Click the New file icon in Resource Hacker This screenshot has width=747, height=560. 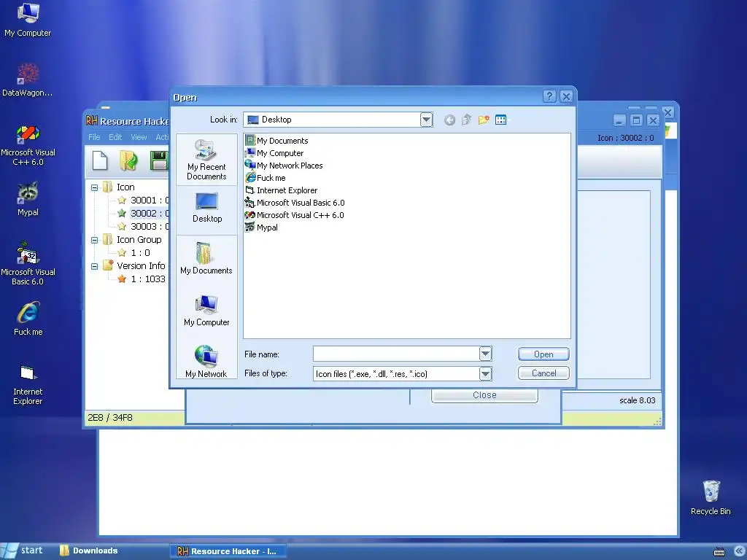point(99,160)
